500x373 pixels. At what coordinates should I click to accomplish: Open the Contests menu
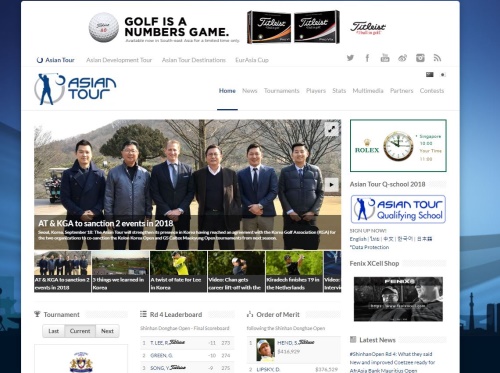click(432, 91)
